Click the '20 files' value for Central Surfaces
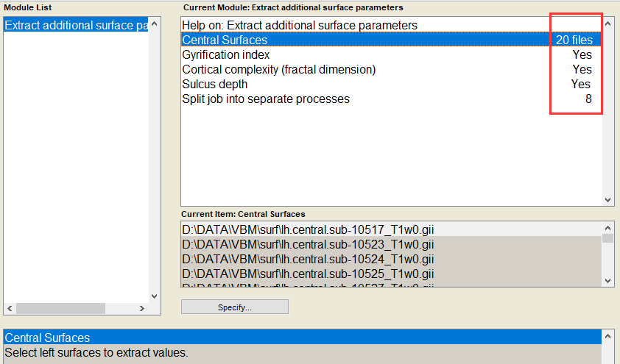Viewport: 620px width, 364px height. pos(574,40)
